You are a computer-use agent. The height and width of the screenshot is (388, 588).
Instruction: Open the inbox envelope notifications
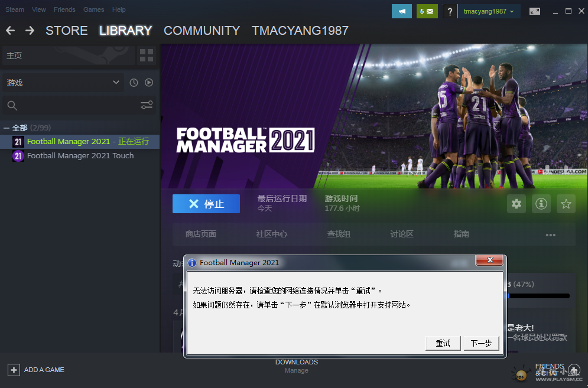point(427,11)
